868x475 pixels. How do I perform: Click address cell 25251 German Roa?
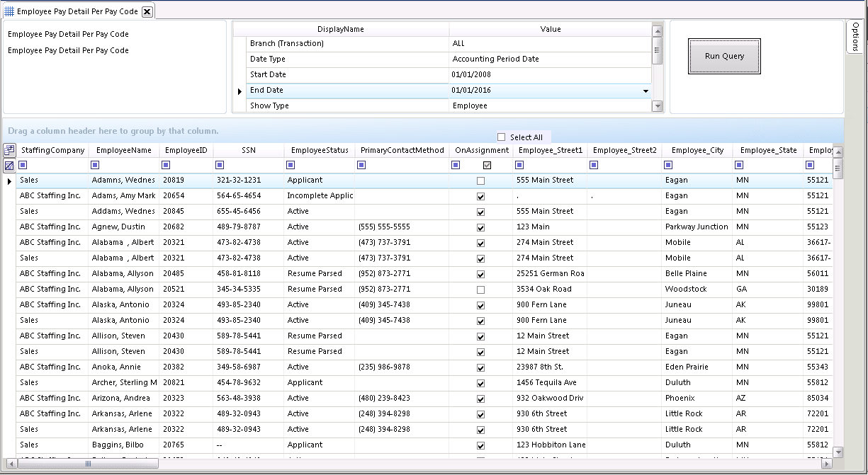coord(551,273)
